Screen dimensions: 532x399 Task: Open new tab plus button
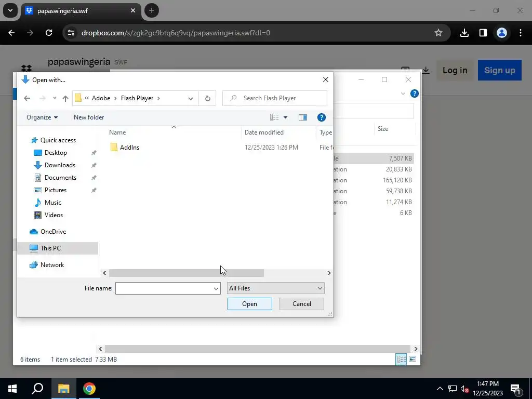[152, 10]
